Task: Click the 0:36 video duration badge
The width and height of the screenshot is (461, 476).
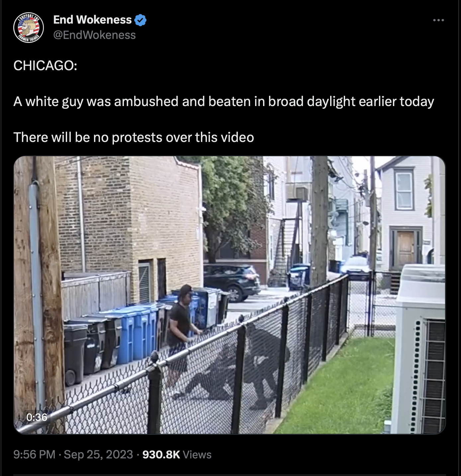Action: pos(37,417)
